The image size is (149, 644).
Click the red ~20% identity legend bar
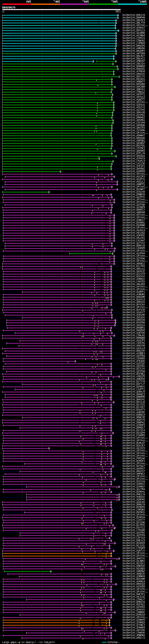pyautogui.click(x=17, y=4)
